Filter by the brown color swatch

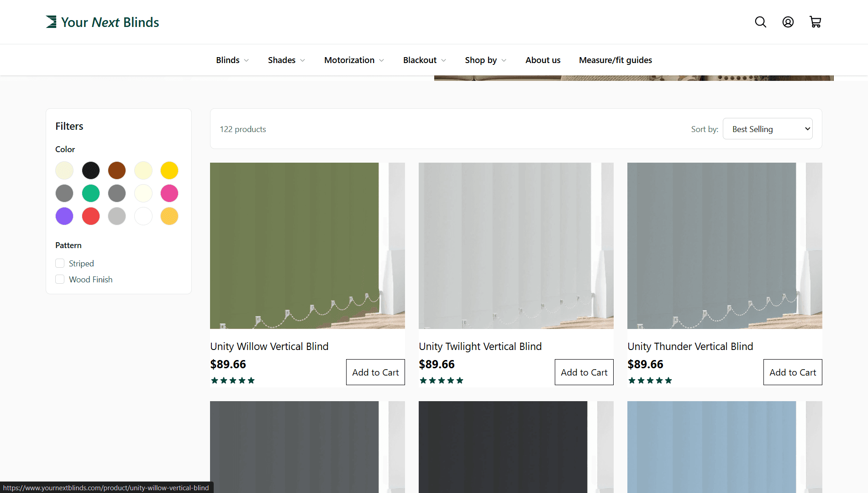click(117, 170)
